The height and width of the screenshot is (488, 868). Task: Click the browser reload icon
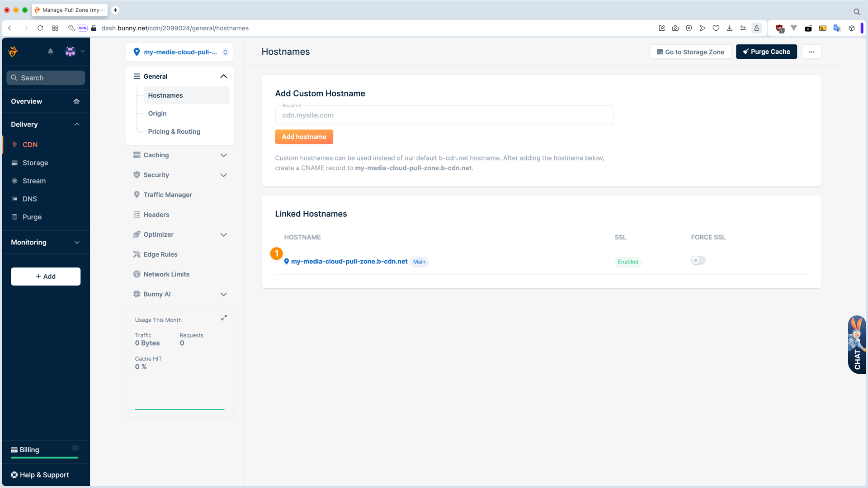tap(40, 28)
